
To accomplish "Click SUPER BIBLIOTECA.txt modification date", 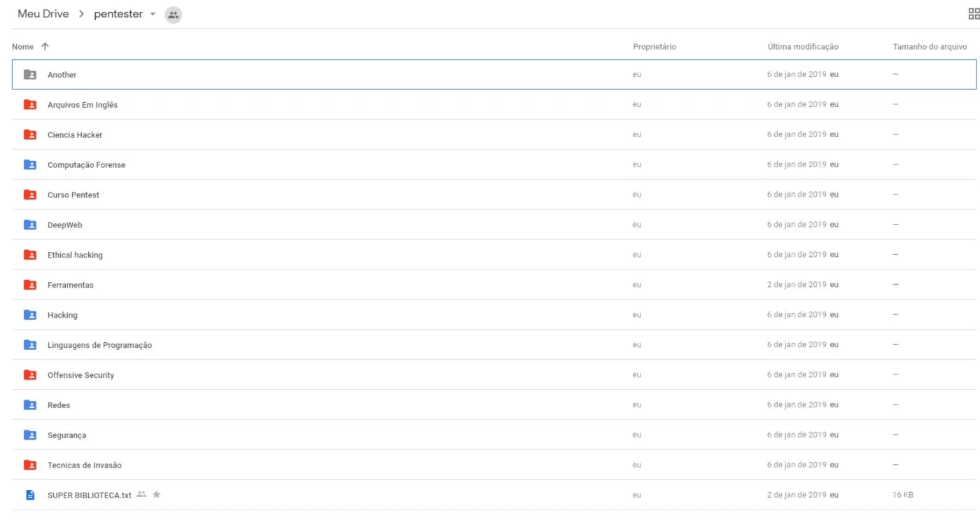I will click(797, 495).
